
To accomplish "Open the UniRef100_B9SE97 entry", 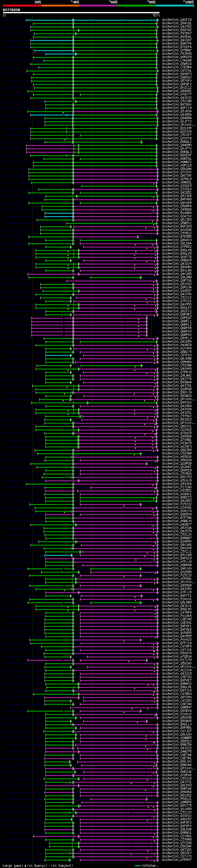I will coord(177,155).
